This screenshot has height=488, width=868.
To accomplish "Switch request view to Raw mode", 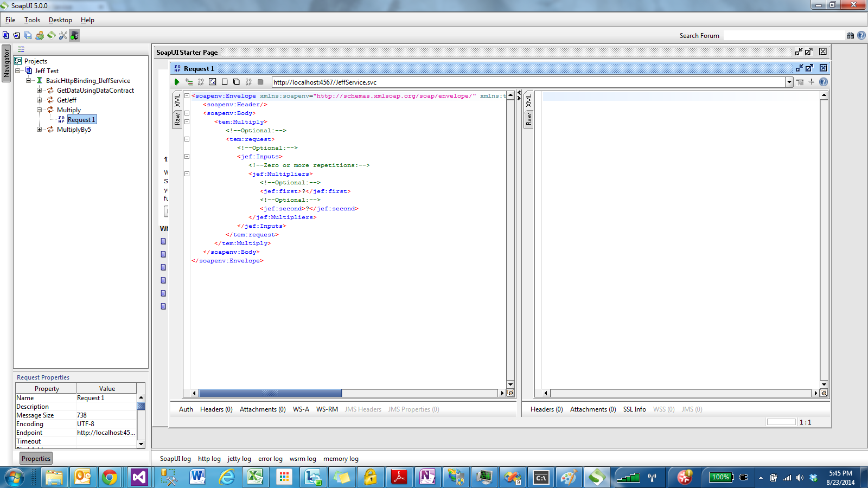I will 177,117.
